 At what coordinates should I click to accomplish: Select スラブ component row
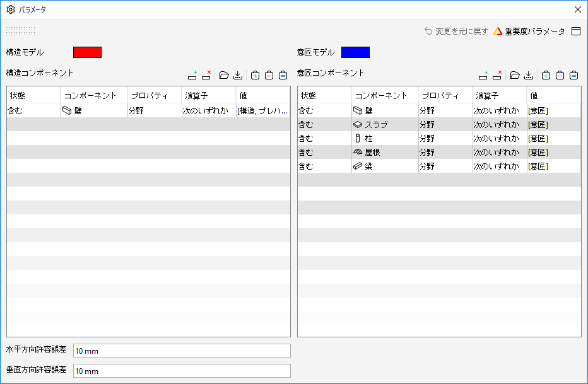click(385, 124)
